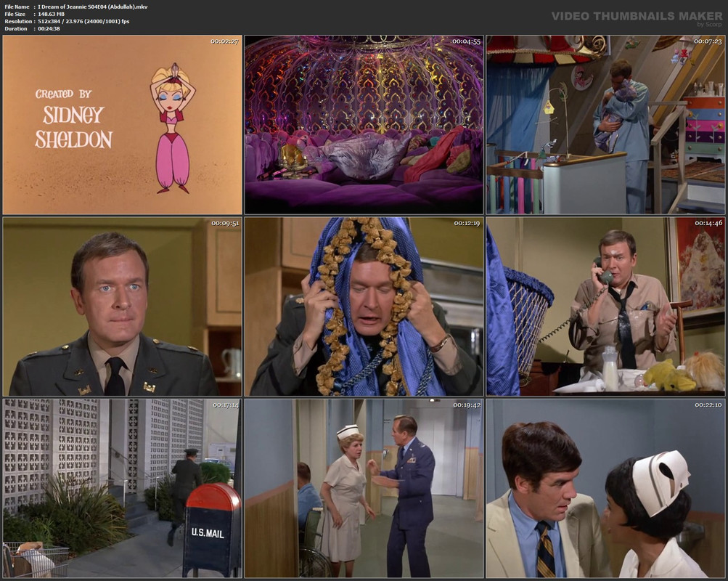Viewport: 728px width, 581px height.
Task: Click the 00:09:51 timestamp label
Action: [225, 224]
